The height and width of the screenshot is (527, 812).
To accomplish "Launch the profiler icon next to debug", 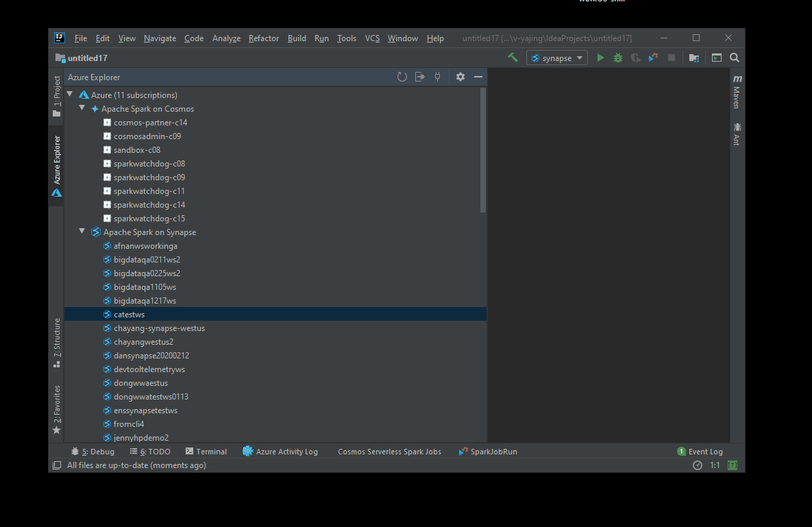I will click(x=635, y=58).
